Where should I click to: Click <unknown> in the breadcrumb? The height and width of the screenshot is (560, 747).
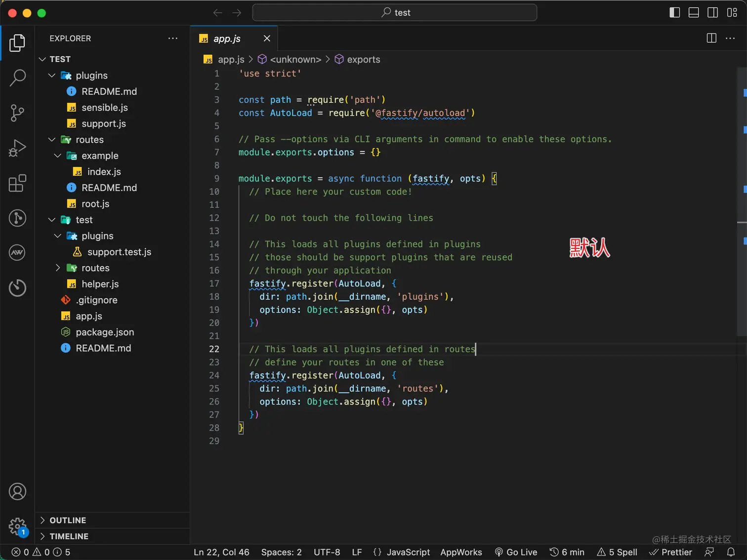[x=295, y=60]
